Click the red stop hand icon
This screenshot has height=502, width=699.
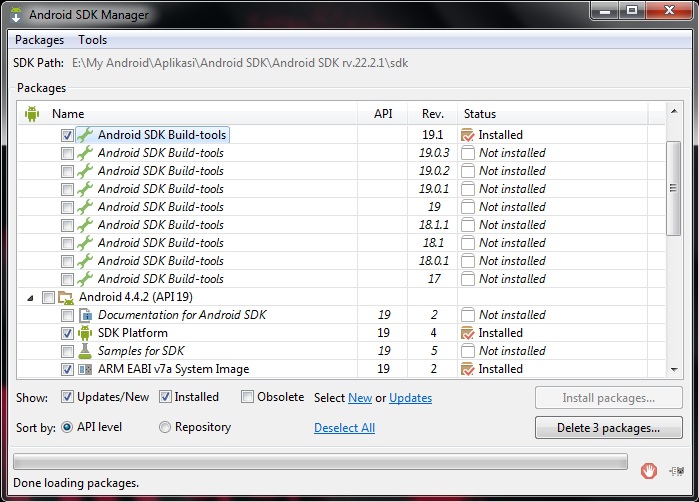pyautogui.click(x=649, y=471)
